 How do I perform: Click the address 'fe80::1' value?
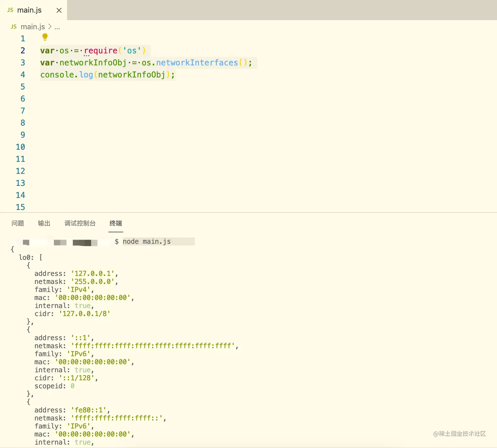[x=89, y=410]
